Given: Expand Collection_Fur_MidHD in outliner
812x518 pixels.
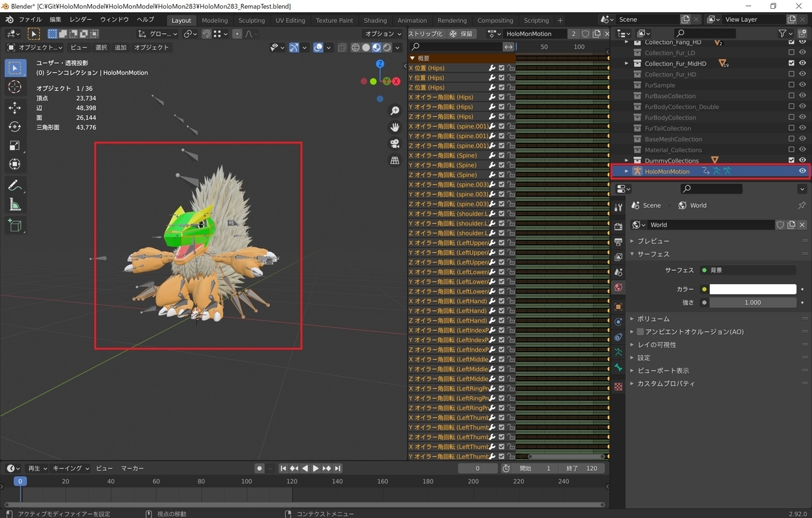Looking at the screenshot, I should (627, 64).
